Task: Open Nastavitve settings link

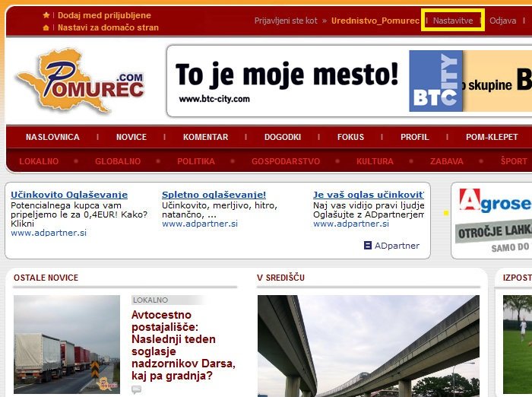Action: [x=453, y=21]
